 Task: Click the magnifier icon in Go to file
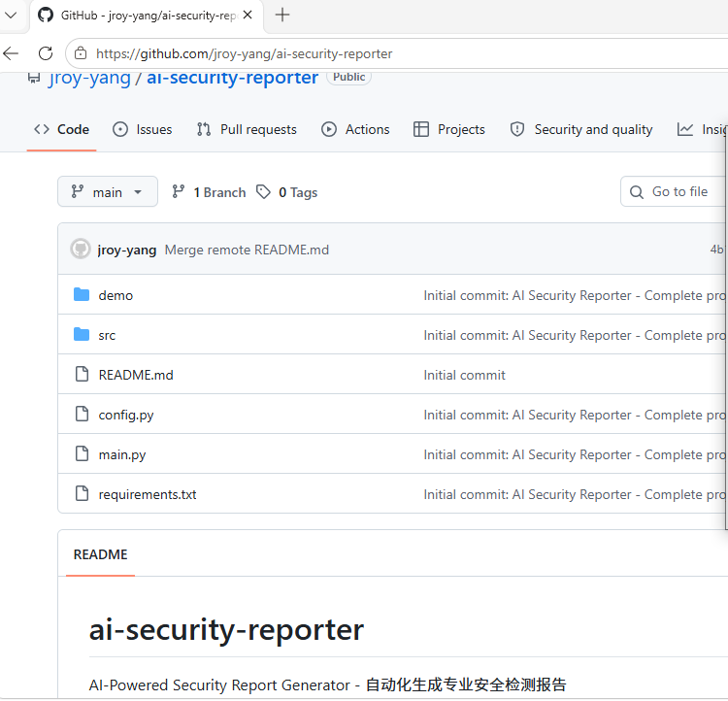coord(637,192)
